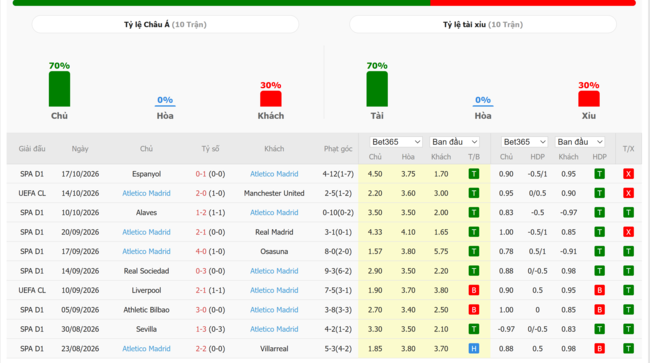
Task: Open Atletico Madrid link in Sevilla row
Action: (274, 329)
